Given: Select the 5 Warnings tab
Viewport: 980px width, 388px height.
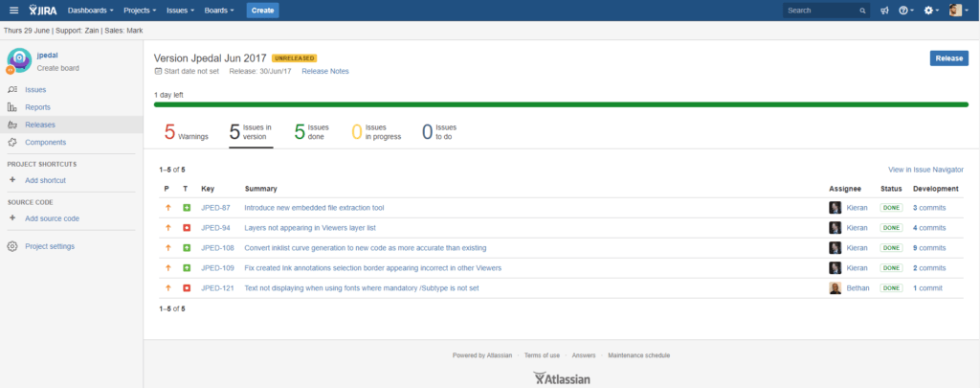Looking at the screenshot, I should (187, 132).
